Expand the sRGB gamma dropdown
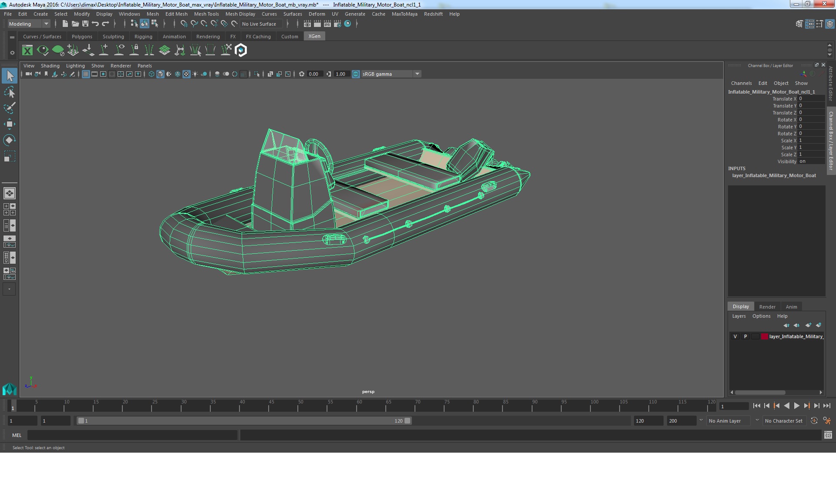Image resolution: width=836 pixels, height=504 pixels. [x=417, y=74]
